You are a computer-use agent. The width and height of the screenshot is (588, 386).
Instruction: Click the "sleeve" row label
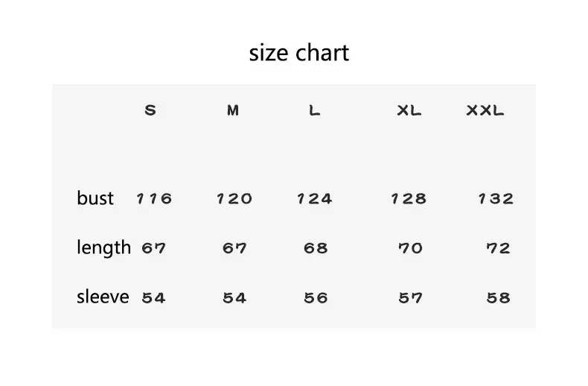click(x=103, y=297)
